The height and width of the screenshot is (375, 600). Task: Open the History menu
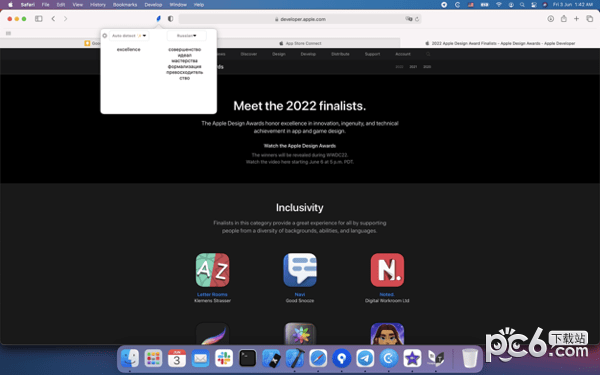(x=98, y=5)
